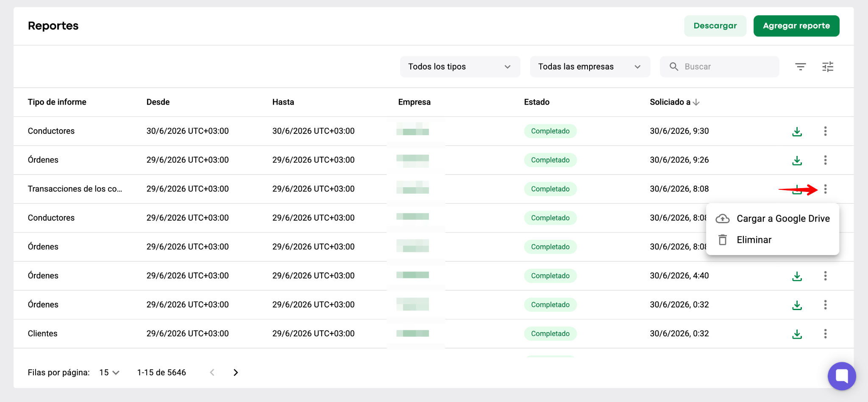Viewport: 868px width, 402px height.
Task: Sort by Tipo de informe column
Action: (57, 102)
